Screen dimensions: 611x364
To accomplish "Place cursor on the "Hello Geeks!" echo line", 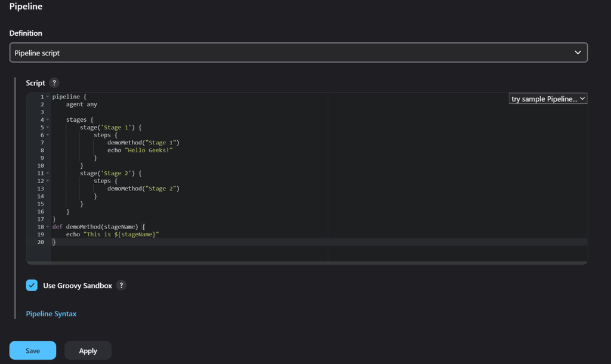I will [x=140, y=150].
